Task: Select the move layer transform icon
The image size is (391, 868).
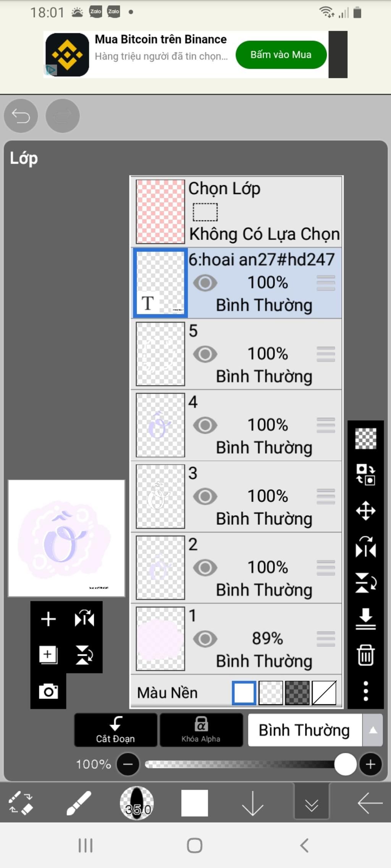Action: (x=365, y=511)
